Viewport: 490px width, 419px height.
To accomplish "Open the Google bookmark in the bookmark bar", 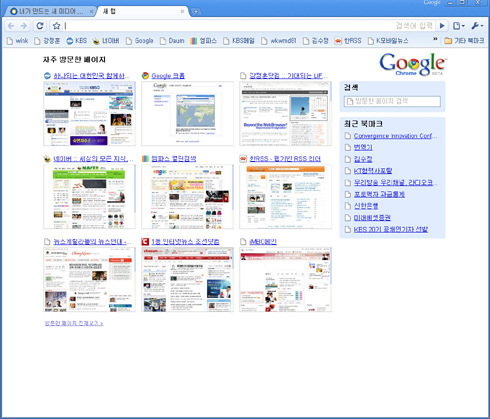I will pos(140,41).
